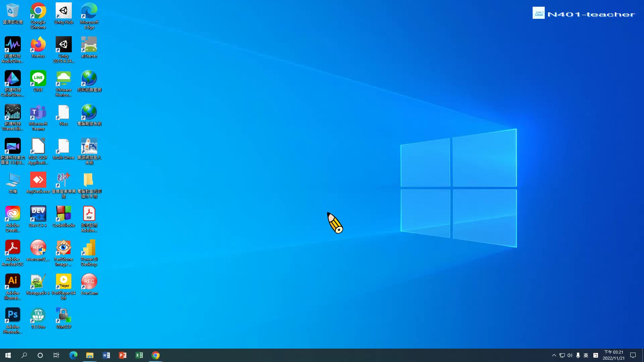Open the Recycle Bin desktop icon
The image size is (644, 362).
(x=13, y=14)
